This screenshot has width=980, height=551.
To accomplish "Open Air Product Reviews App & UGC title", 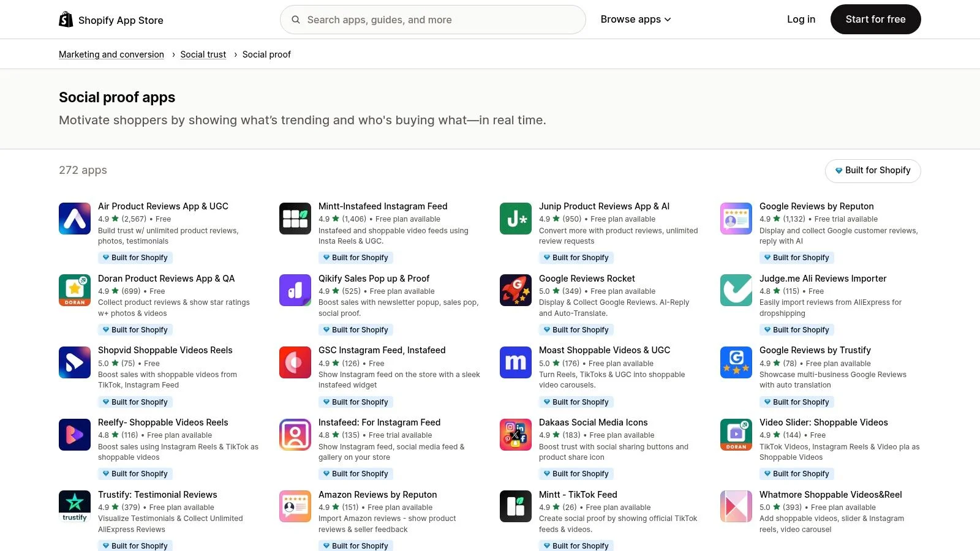I will point(163,206).
